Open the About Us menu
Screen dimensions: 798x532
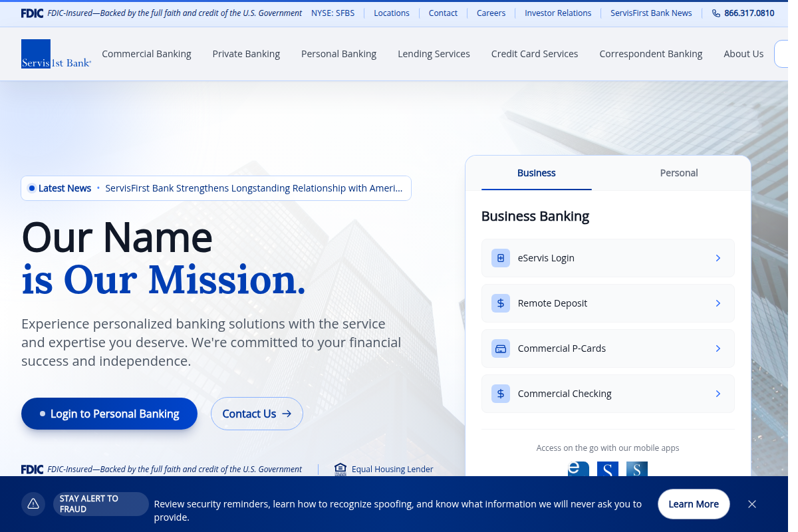click(x=743, y=54)
